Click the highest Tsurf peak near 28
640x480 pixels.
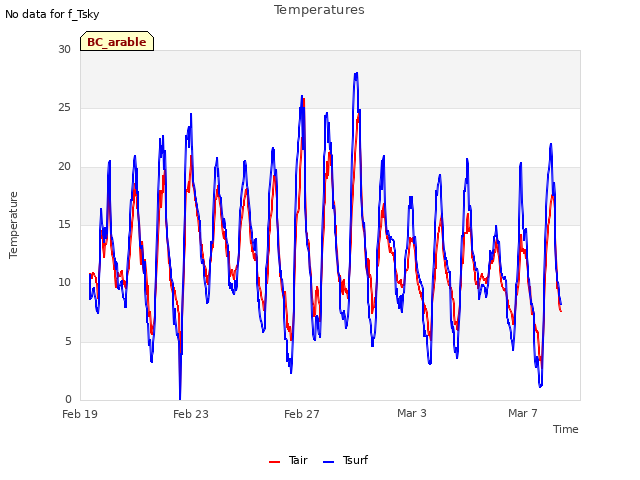(x=356, y=74)
